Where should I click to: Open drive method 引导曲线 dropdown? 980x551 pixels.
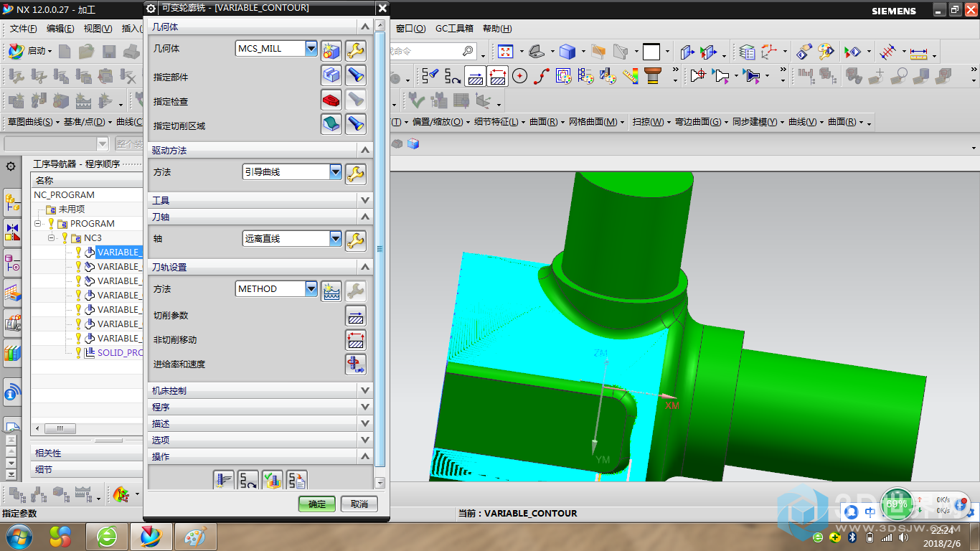(x=335, y=172)
